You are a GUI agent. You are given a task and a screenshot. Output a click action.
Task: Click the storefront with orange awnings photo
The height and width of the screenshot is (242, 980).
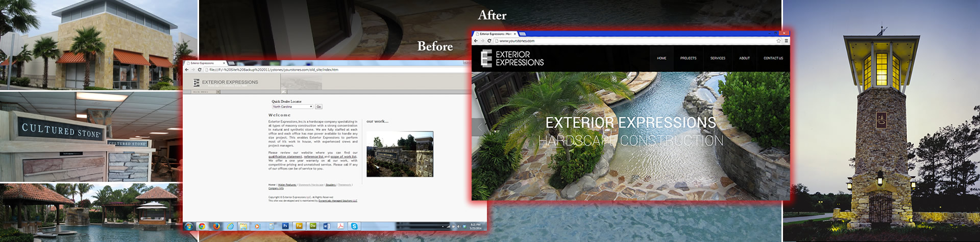tap(99, 45)
